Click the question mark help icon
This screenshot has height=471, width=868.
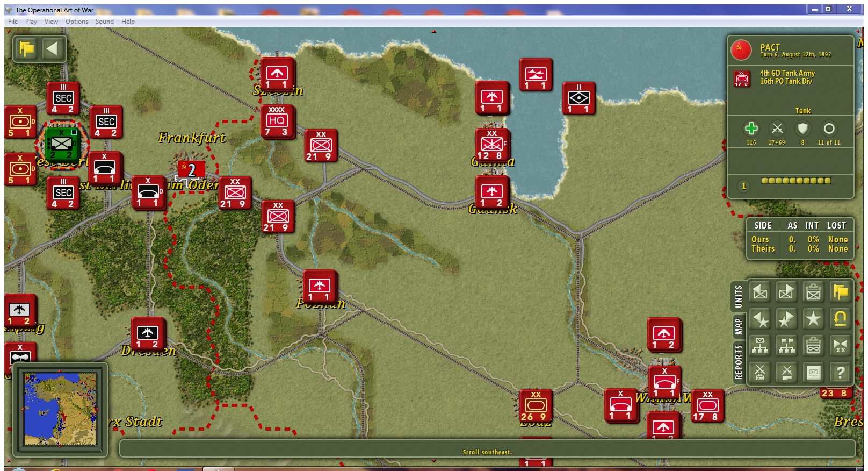click(840, 372)
